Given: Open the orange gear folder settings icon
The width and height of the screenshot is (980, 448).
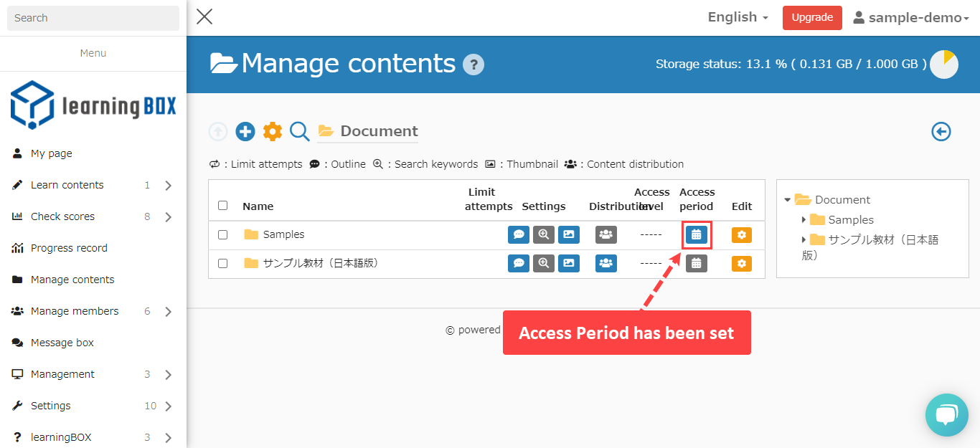Looking at the screenshot, I should [x=273, y=131].
